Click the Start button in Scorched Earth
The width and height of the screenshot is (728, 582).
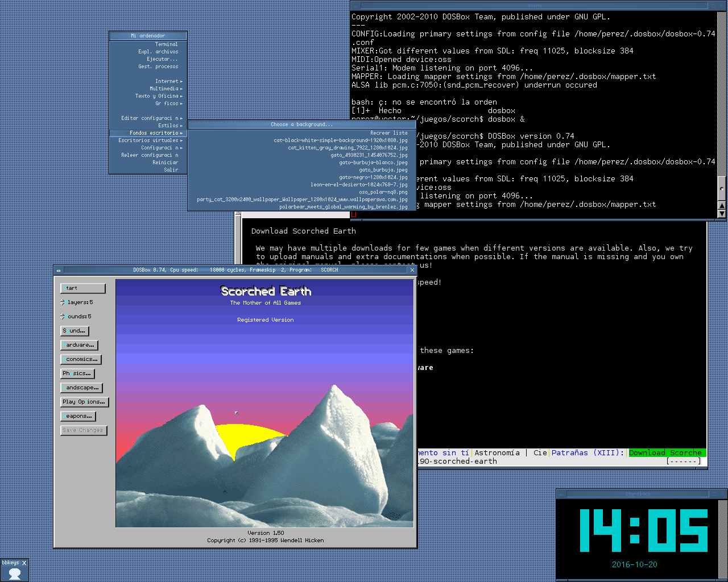tap(83, 288)
